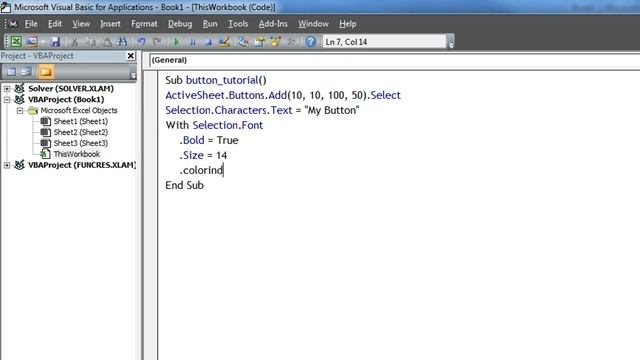Select Sheet3 (Sheet3) in the project tree

80,143
